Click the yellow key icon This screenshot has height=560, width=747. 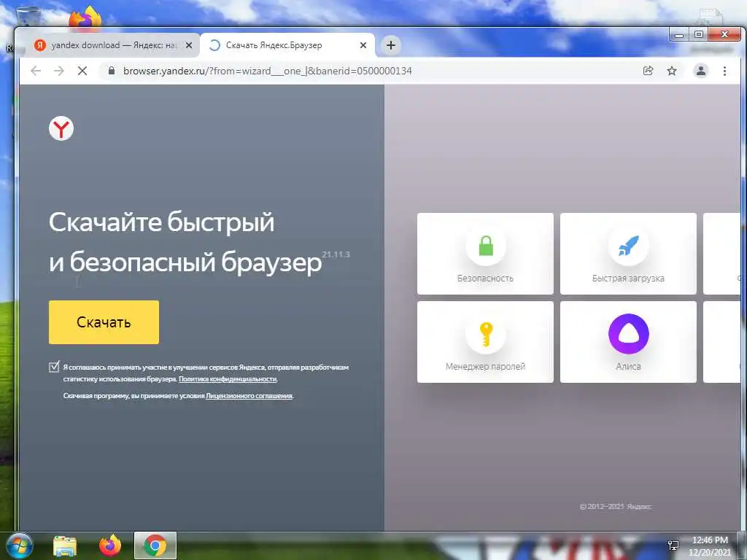(485, 334)
